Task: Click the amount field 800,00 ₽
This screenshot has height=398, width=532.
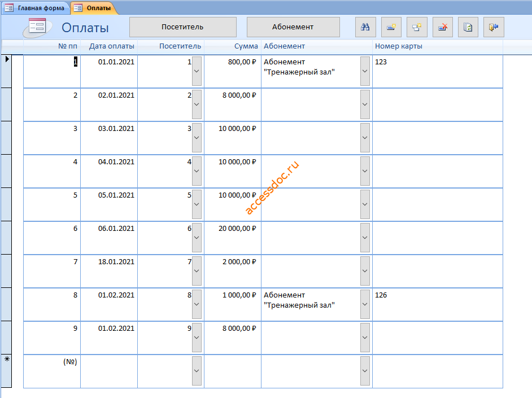Action: click(x=233, y=71)
